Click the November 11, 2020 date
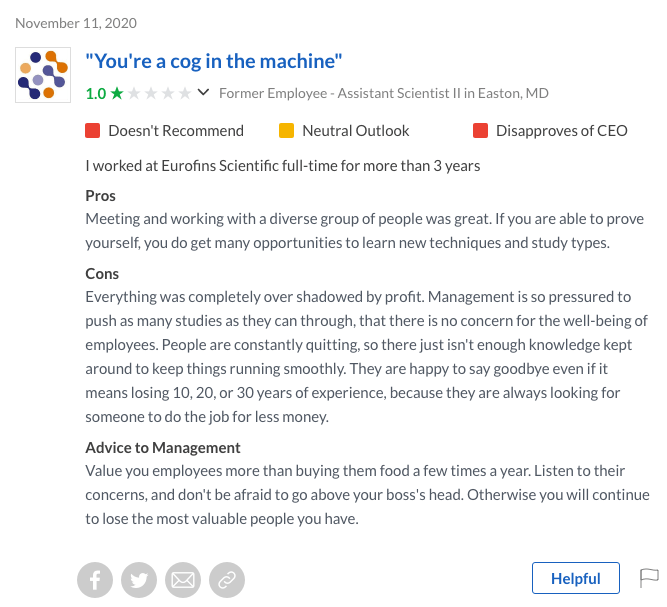Screen dimensions: 667x607 [x=77, y=23]
